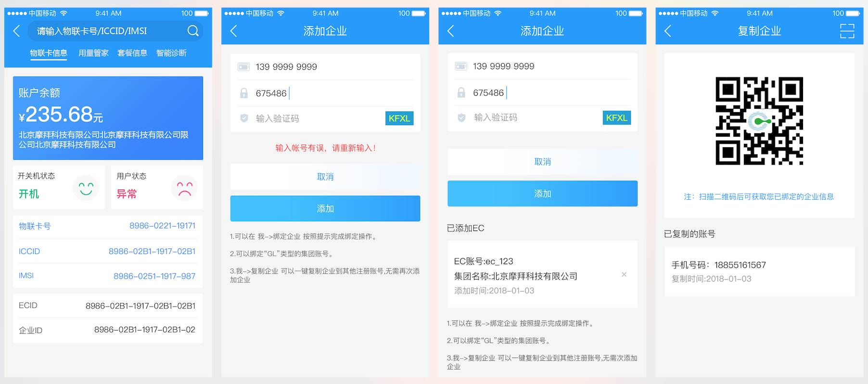Screen dimensions: 868x384
Task: Switch to the 用量管家 tab
Action: (93, 53)
